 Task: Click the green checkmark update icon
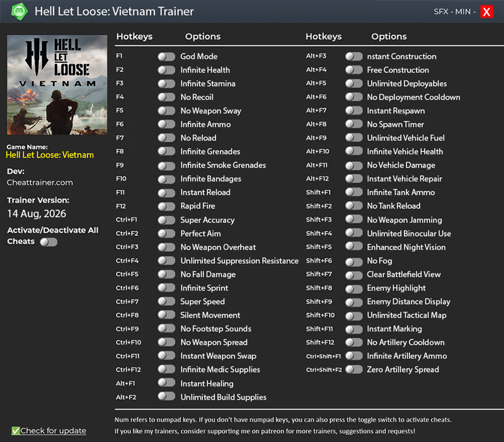tap(15, 431)
